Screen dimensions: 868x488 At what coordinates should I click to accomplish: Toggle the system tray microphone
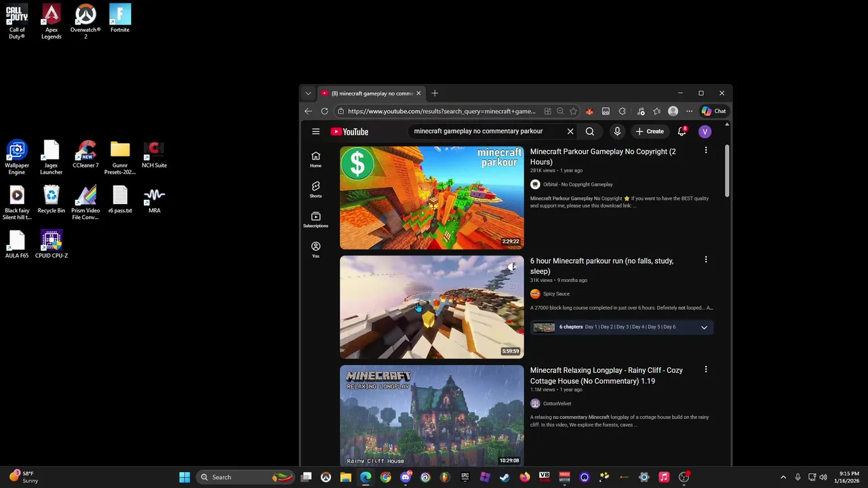[797, 477]
